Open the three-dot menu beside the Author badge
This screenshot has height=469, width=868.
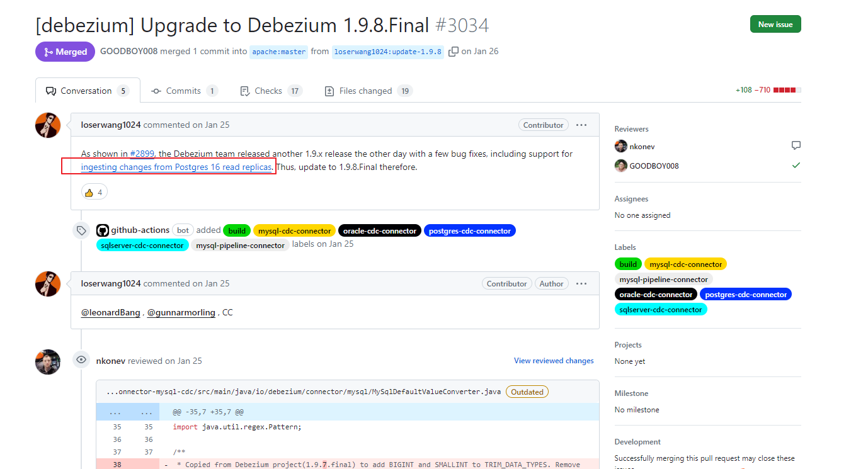coord(581,283)
